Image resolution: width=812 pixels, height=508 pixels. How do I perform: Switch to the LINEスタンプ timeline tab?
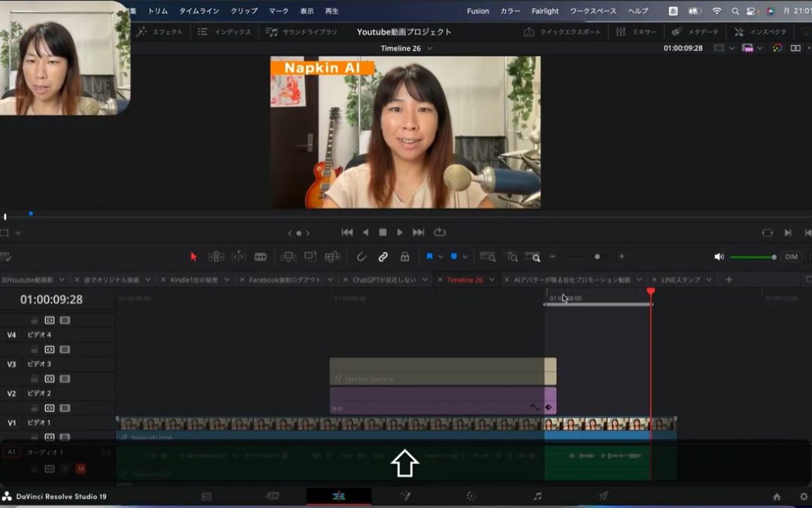(680, 280)
